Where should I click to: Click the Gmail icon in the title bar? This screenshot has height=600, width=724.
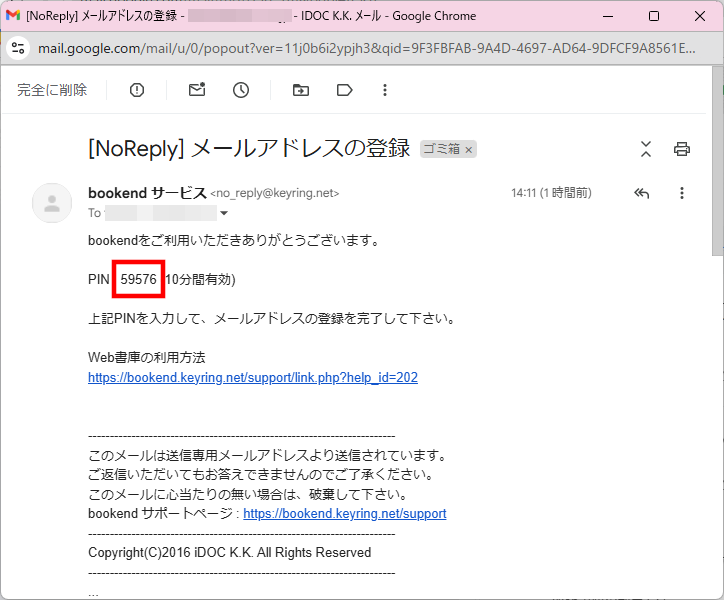click(13, 16)
